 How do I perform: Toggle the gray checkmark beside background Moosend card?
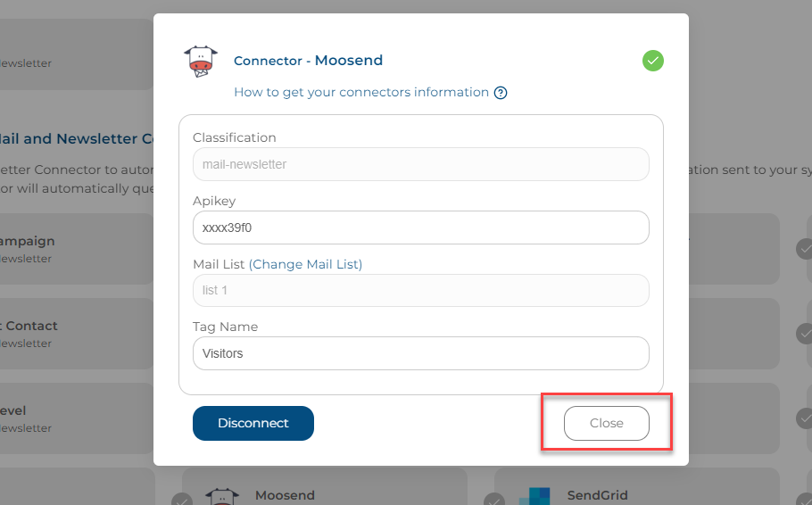point(182,500)
